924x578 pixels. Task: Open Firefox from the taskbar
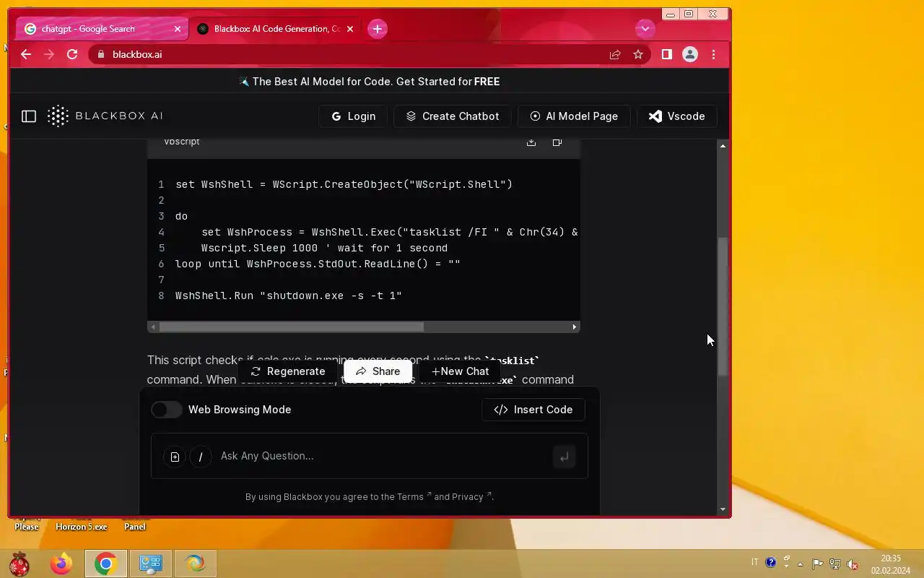[61, 564]
